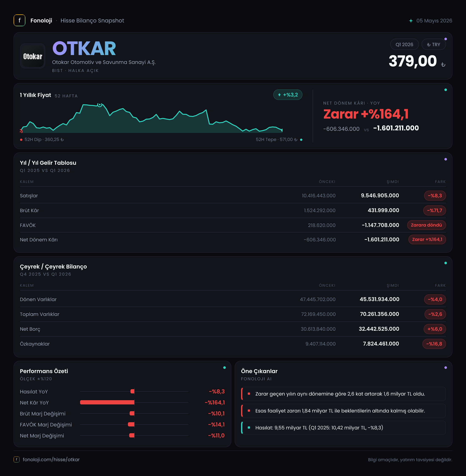The width and height of the screenshot is (466, 476).
Task: Click the "Yıl / Yıl Gelir Tablosu" heading
Action: click(48, 163)
